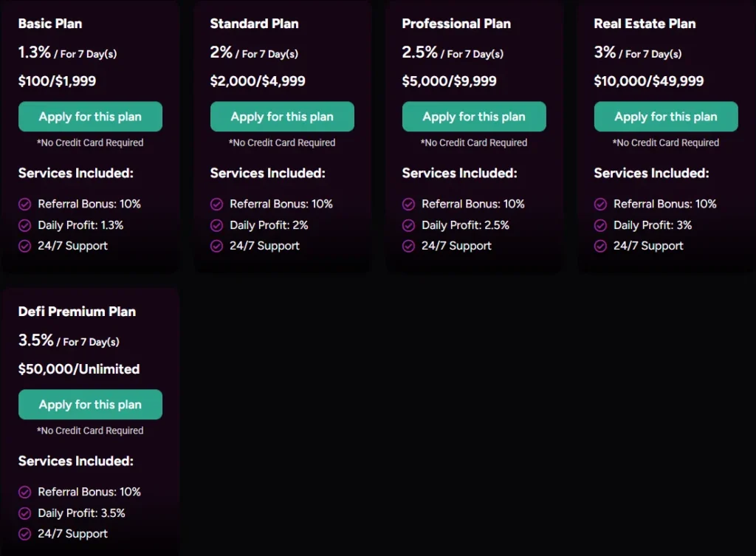756x556 pixels.
Task: Apply for the Professional Plan
Action: point(474,116)
